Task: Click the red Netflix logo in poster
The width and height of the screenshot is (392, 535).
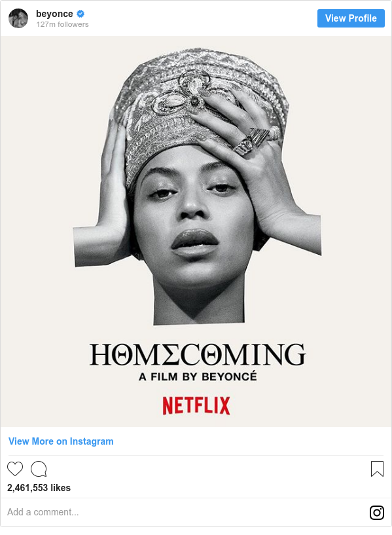Action: coord(196,405)
